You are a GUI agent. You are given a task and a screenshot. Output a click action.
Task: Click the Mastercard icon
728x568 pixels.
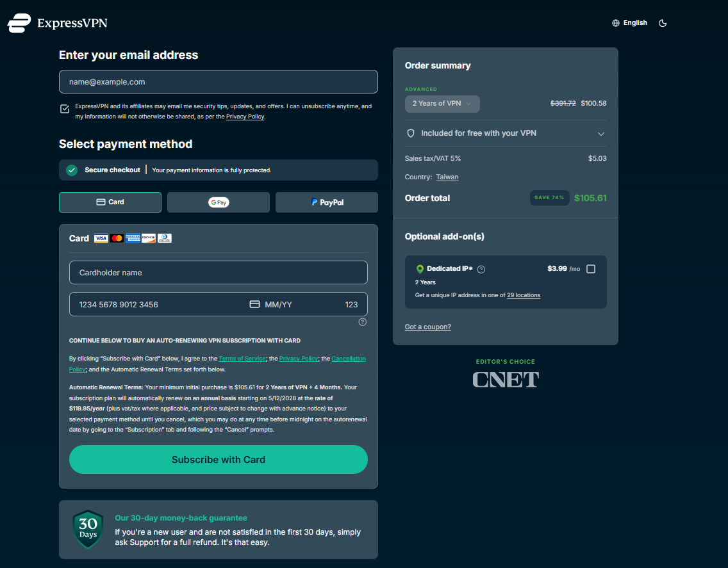117,238
